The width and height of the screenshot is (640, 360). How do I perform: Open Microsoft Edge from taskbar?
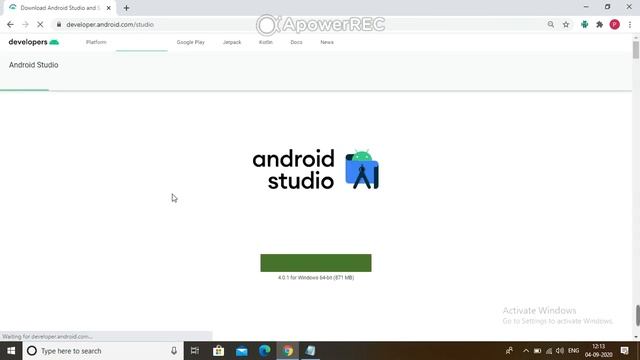[x=264, y=351]
